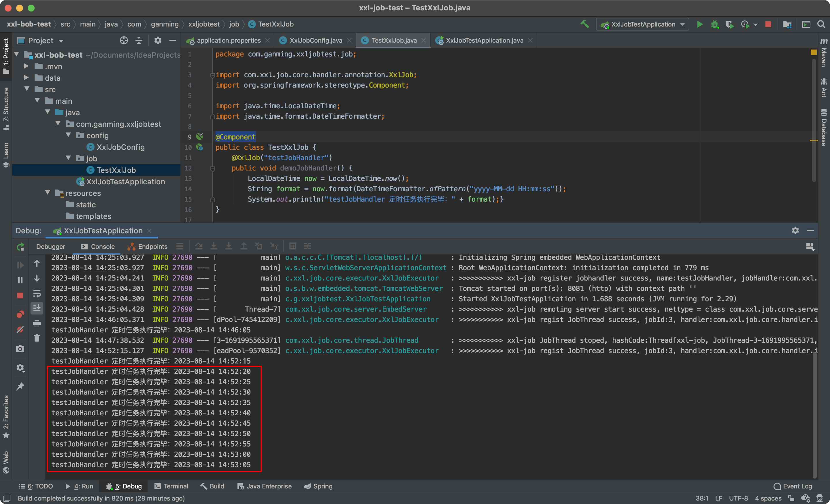830x504 pixels.
Task: Open the Build tool window
Action: [x=212, y=486]
